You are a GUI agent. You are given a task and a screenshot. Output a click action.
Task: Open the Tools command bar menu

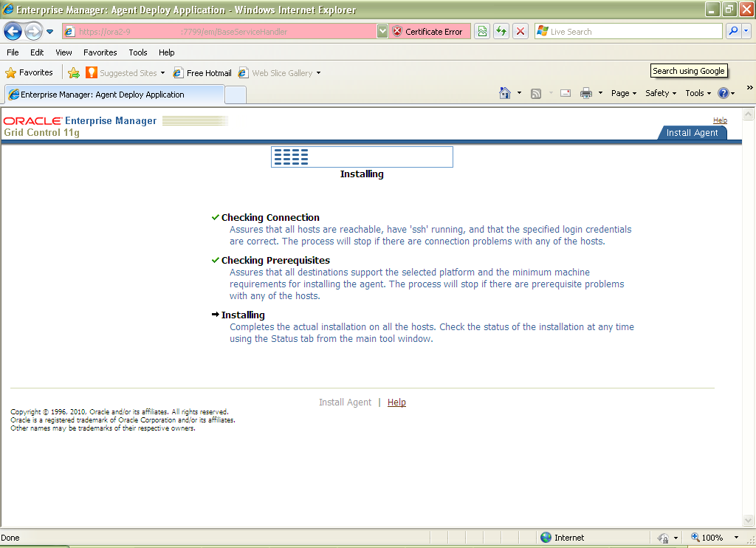(698, 93)
